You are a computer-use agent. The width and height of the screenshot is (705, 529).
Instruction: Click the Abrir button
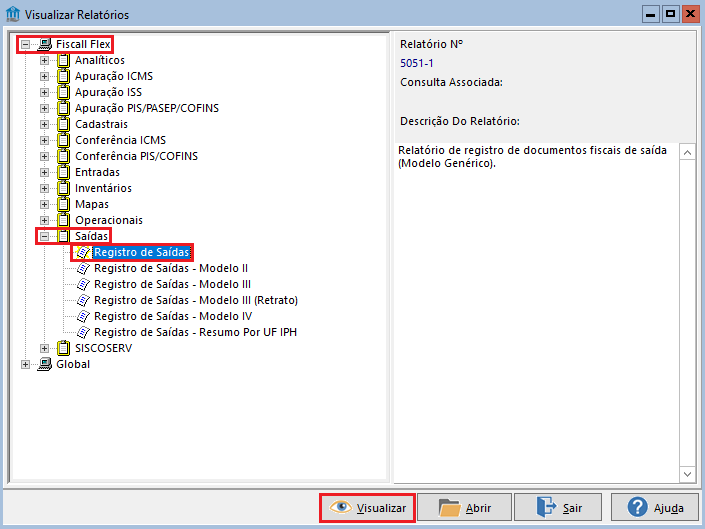464,508
